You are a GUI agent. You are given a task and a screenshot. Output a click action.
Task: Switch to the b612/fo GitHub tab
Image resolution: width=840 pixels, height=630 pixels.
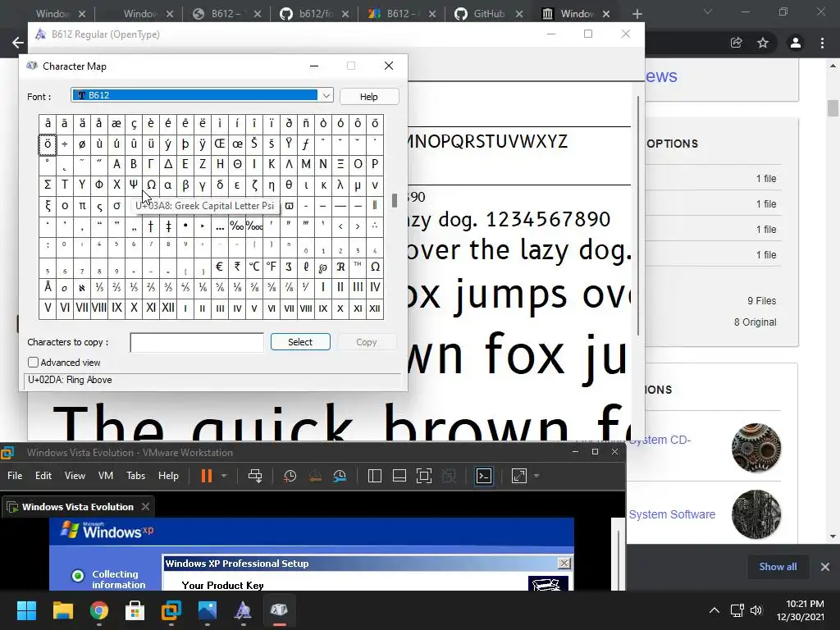click(314, 14)
